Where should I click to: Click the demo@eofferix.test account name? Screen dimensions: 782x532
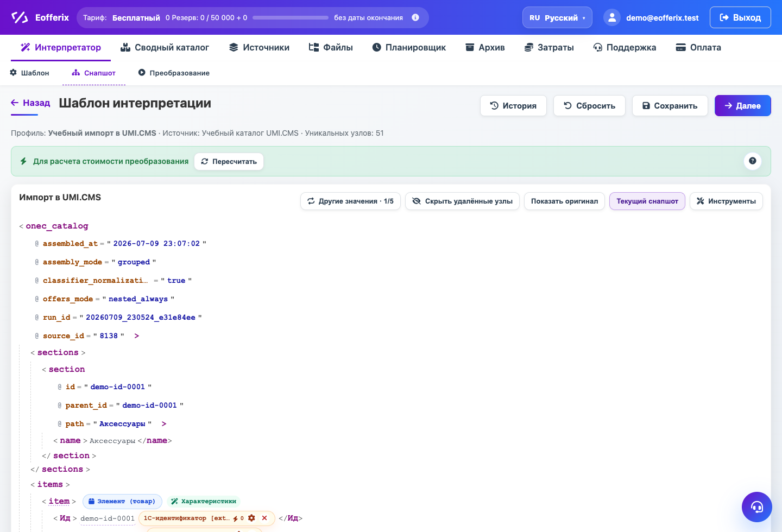click(662, 17)
